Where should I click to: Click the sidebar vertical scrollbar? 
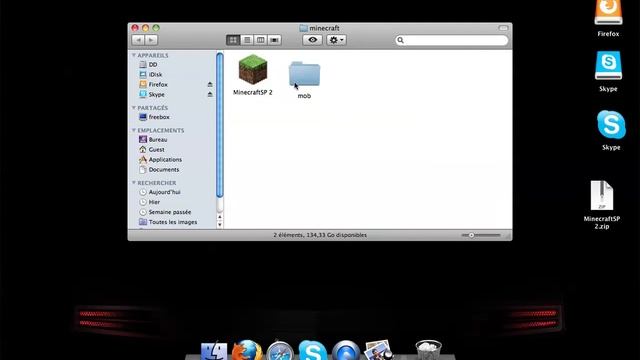click(x=220, y=124)
